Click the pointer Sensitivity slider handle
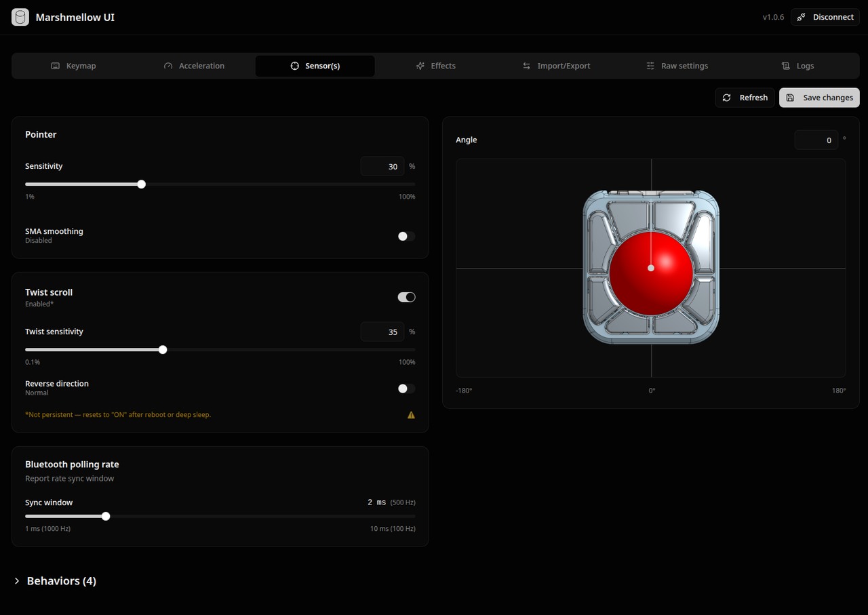Image resolution: width=868 pixels, height=615 pixels. pyautogui.click(x=141, y=184)
